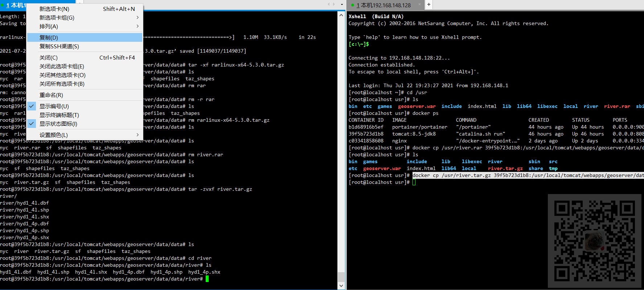
Task: Click the cursor at right terminal prompt
Action: pyautogui.click(x=414, y=182)
